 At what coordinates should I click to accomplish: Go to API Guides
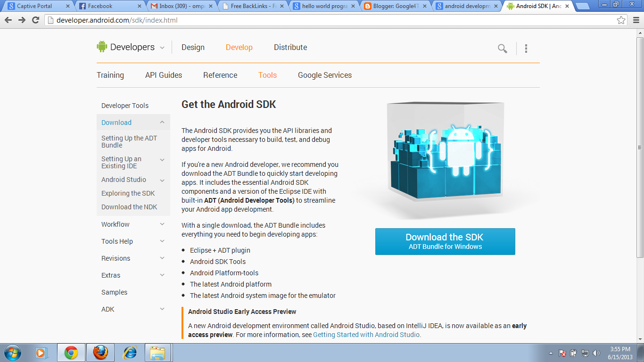coord(164,75)
